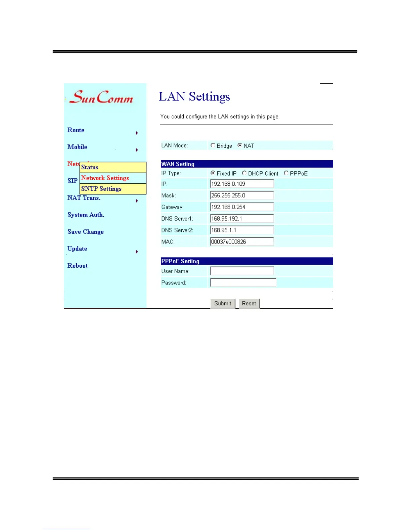Expand the NAT Trans. menu arrow
This screenshot has width=411, height=532.
(x=137, y=201)
